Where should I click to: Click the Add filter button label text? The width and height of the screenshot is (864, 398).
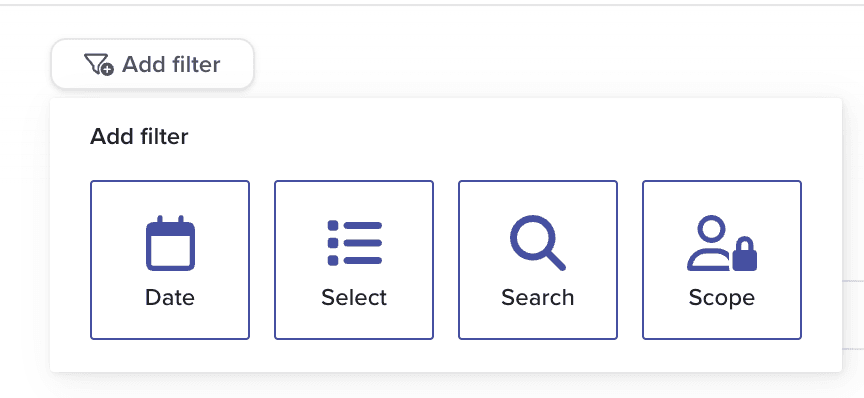(x=171, y=64)
